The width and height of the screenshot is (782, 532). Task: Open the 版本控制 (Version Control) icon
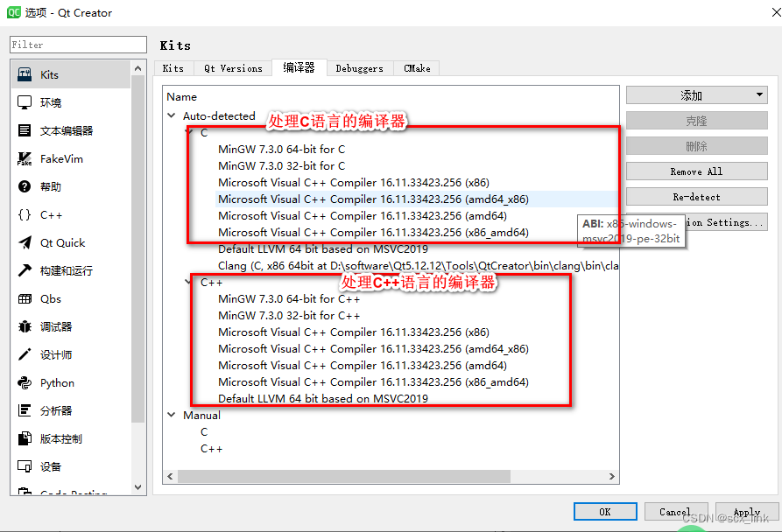(x=25, y=438)
